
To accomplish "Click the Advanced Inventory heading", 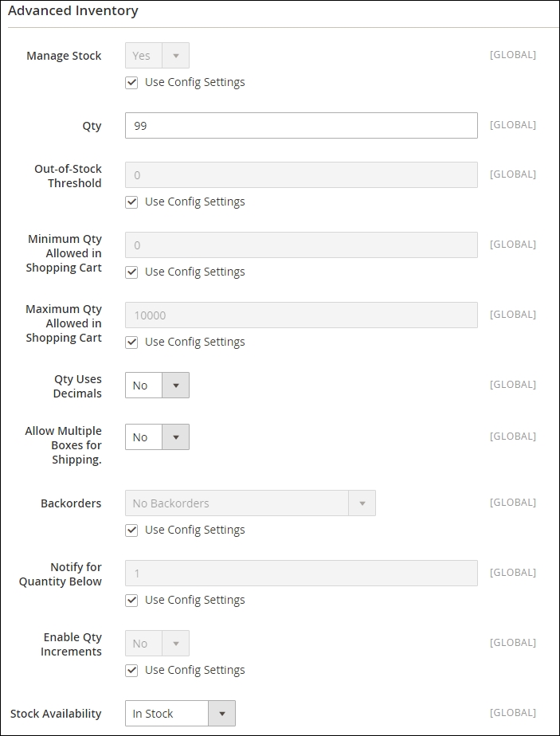I will [73, 11].
